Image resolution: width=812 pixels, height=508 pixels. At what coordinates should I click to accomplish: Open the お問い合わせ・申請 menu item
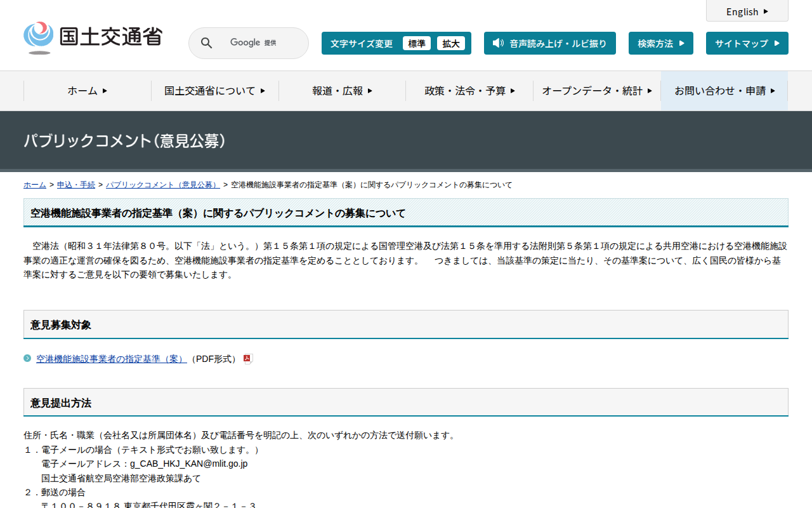(724, 91)
